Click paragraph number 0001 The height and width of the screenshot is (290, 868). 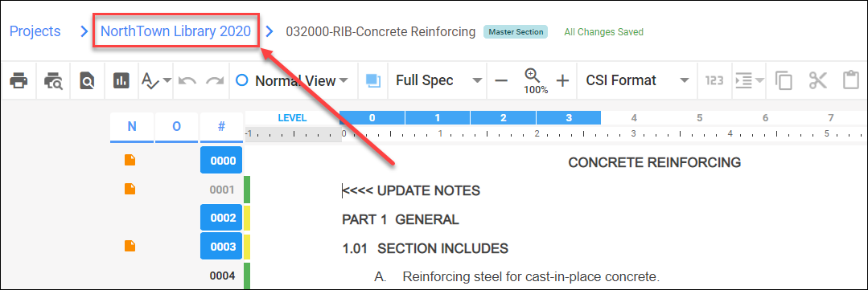pos(222,190)
